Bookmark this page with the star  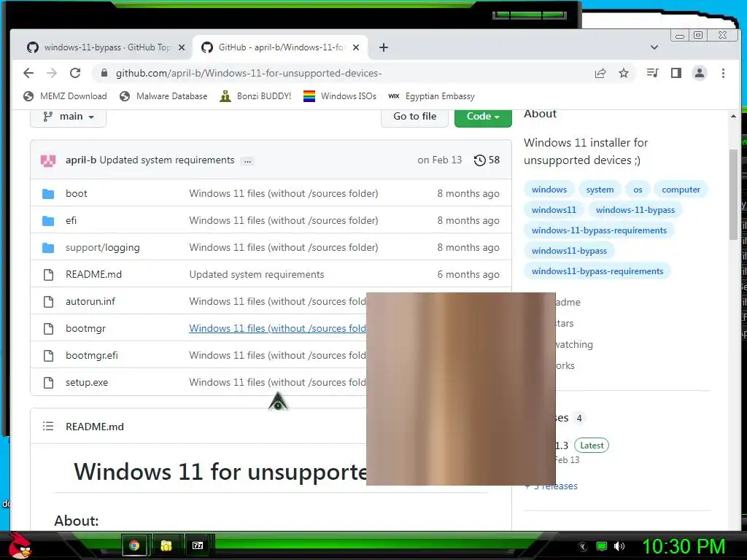pos(624,74)
